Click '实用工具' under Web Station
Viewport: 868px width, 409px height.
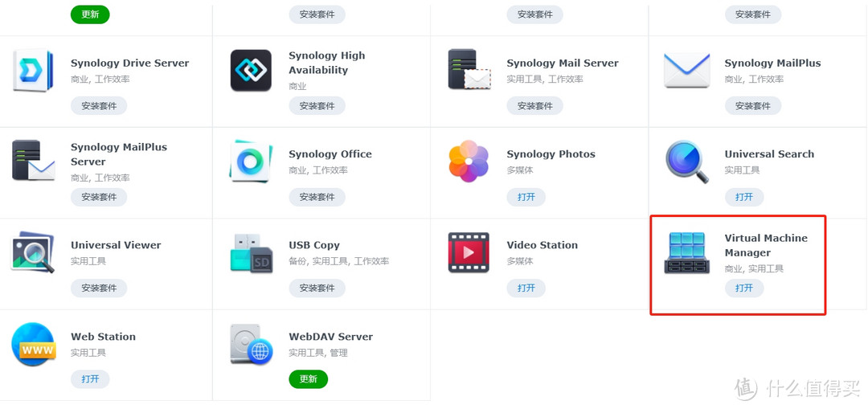tap(88, 353)
